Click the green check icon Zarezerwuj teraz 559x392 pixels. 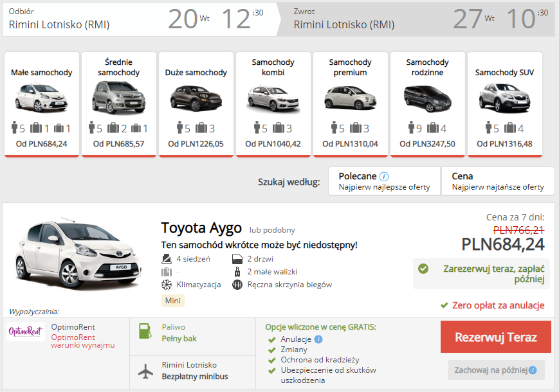coord(423,269)
